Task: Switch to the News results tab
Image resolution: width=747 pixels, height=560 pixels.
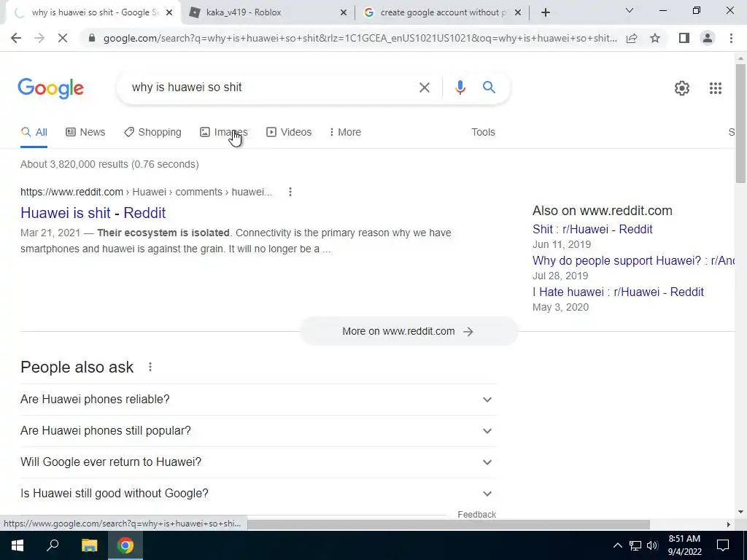Action: pyautogui.click(x=85, y=132)
